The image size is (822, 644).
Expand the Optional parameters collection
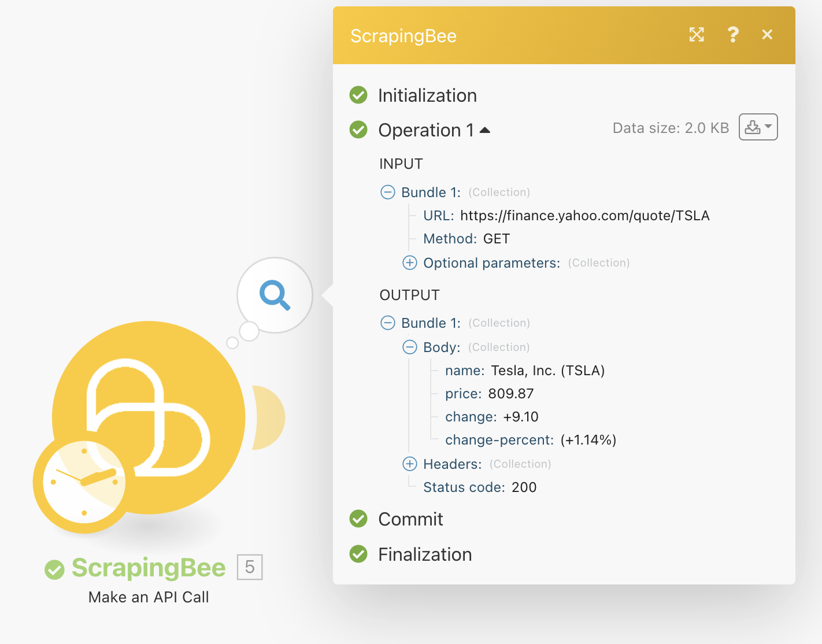(410, 263)
